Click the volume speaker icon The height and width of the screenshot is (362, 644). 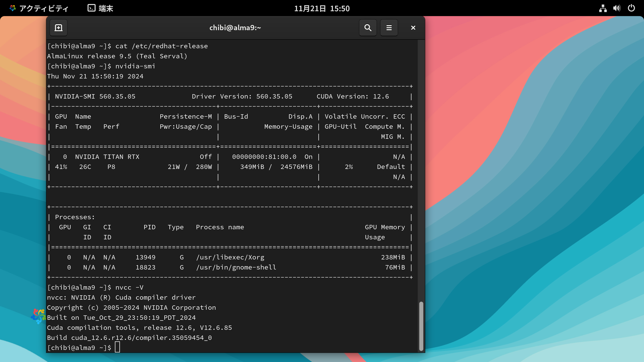616,9
